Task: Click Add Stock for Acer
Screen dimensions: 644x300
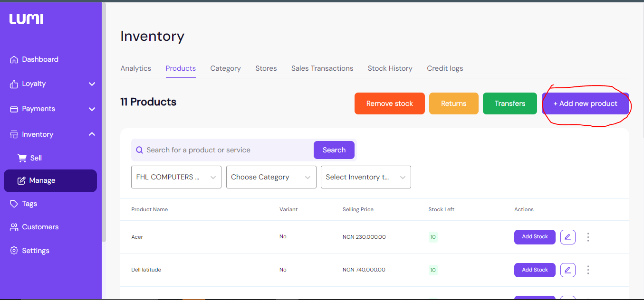Action: [535, 237]
